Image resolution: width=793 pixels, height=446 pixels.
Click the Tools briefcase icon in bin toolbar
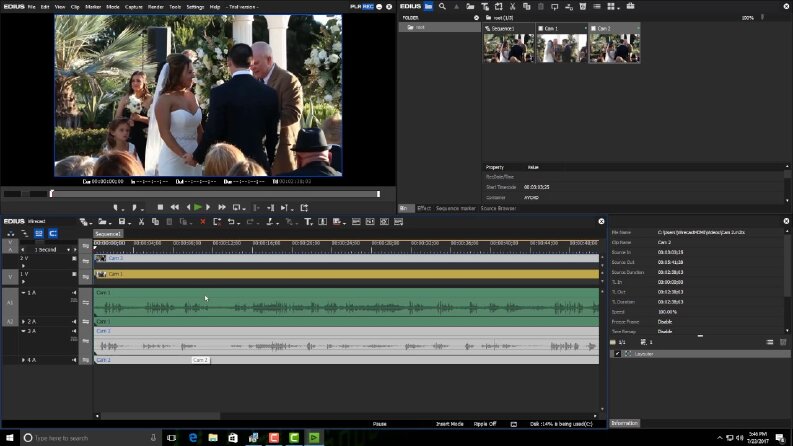[630, 6]
